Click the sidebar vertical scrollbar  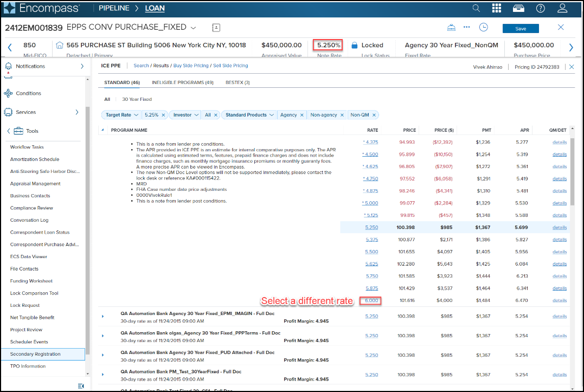[87, 231]
